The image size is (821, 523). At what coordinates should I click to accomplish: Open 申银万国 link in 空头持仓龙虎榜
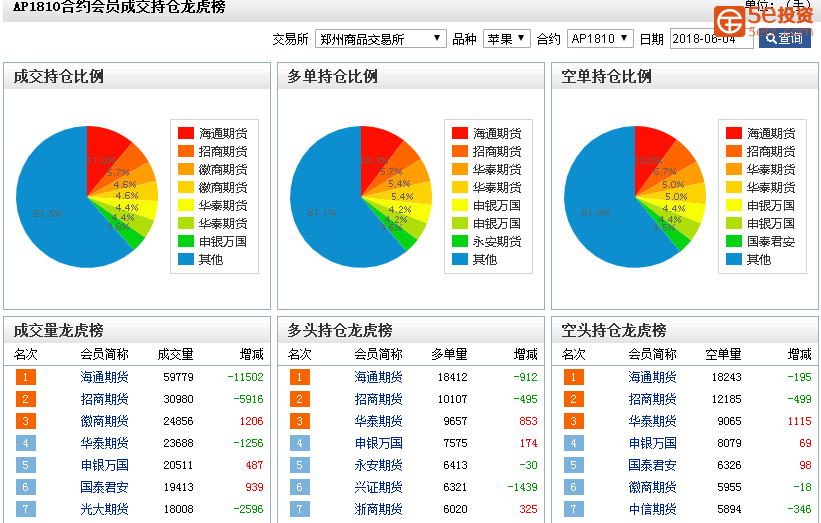[652, 443]
